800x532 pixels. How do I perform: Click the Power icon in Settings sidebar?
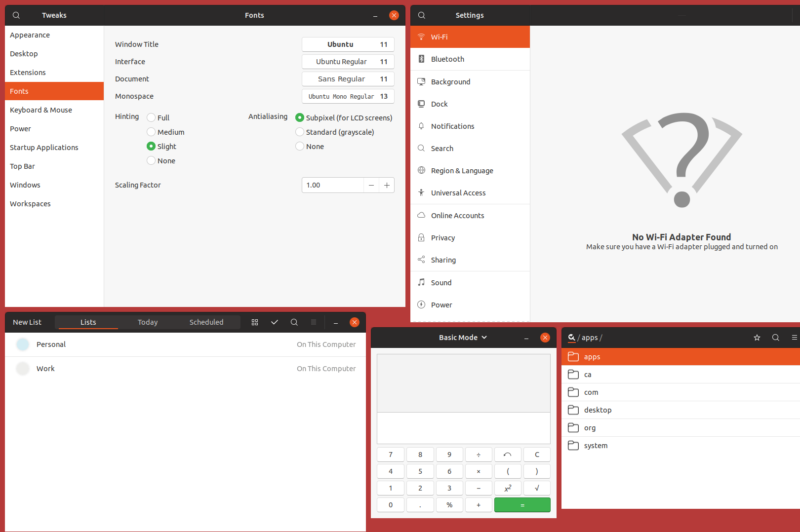coord(421,304)
